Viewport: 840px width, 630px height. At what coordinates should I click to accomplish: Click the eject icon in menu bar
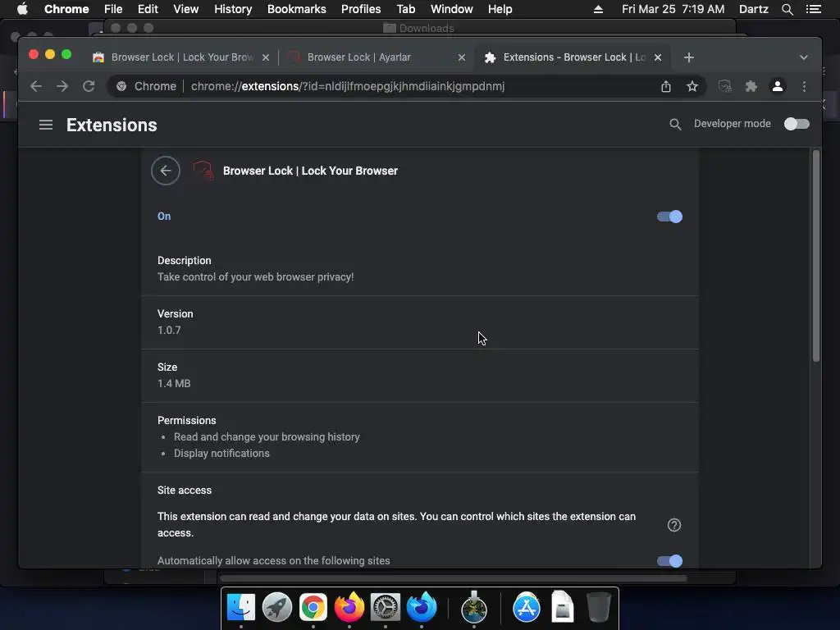click(598, 9)
